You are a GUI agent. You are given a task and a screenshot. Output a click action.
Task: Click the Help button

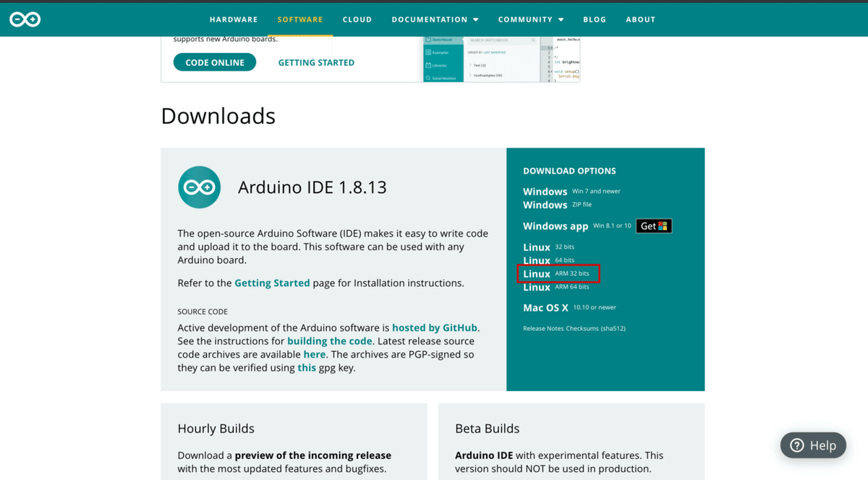point(813,445)
